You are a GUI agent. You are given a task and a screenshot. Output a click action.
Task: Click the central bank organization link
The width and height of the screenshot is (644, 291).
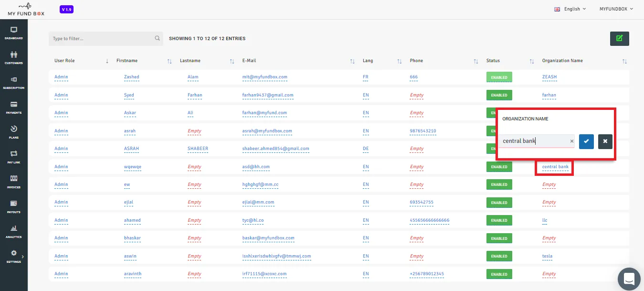[555, 167]
